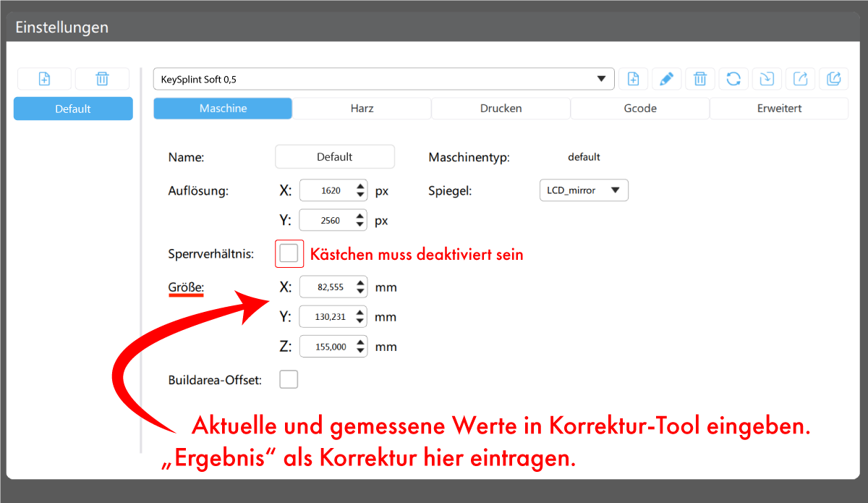This screenshot has width=868, height=503.
Task: Click the Name field showing Default
Action: click(334, 157)
